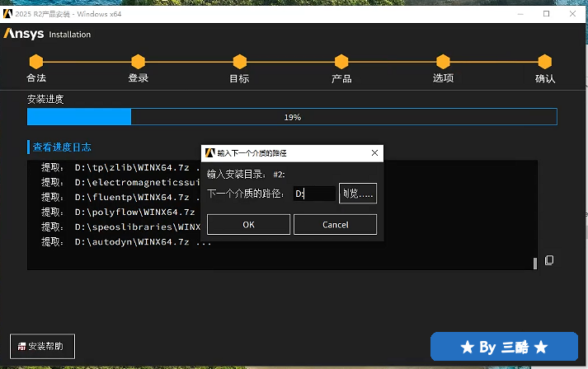This screenshot has width=588, height=369.
Task: Cancel the next media path dialog
Action: [x=335, y=224]
